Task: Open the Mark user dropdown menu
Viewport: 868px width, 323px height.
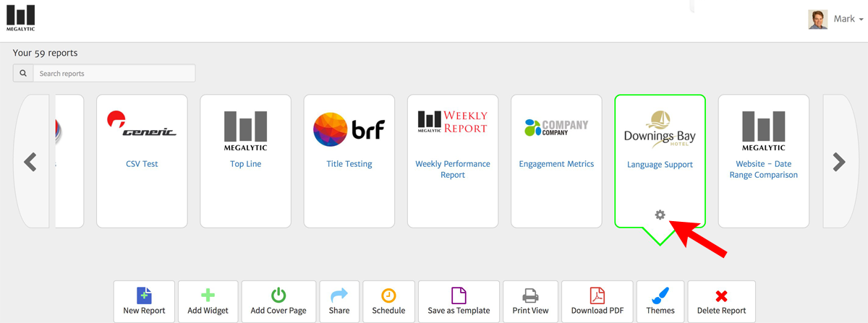Action: point(836,20)
